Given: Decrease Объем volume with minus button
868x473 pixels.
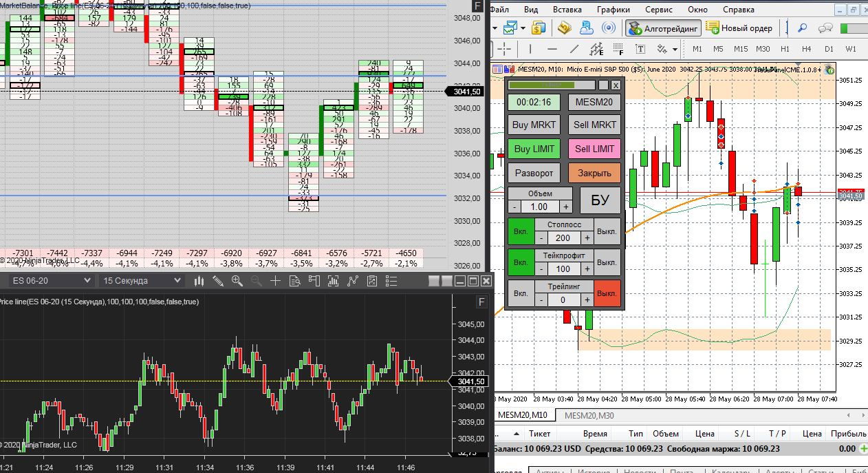Looking at the screenshot, I should (x=514, y=207).
